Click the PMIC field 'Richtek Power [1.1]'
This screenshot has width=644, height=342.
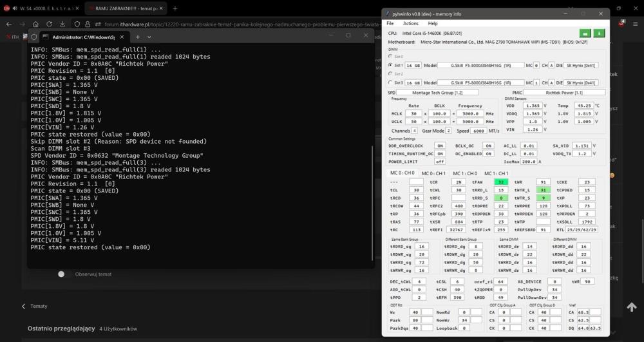[564, 93]
